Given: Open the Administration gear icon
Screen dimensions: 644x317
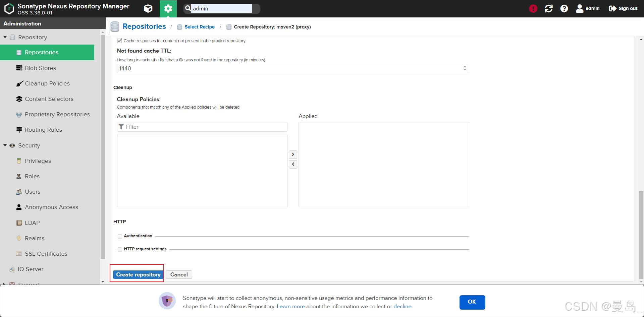Looking at the screenshot, I should [168, 8].
